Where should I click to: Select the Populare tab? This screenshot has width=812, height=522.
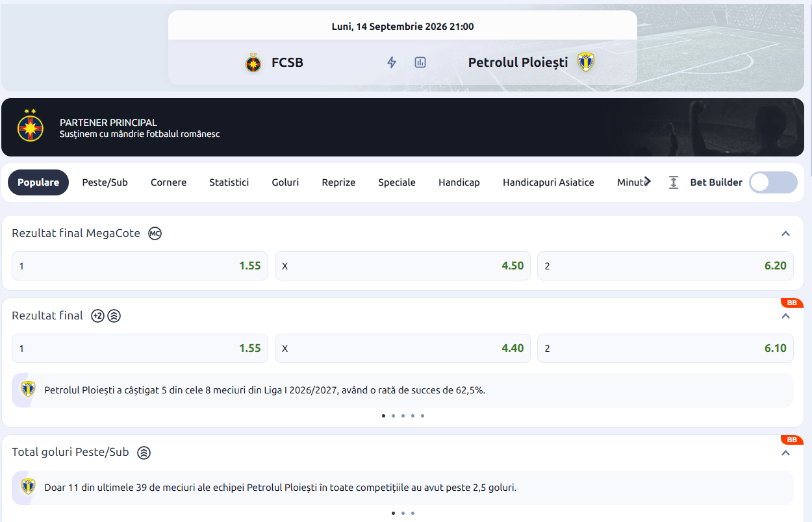tap(38, 182)
